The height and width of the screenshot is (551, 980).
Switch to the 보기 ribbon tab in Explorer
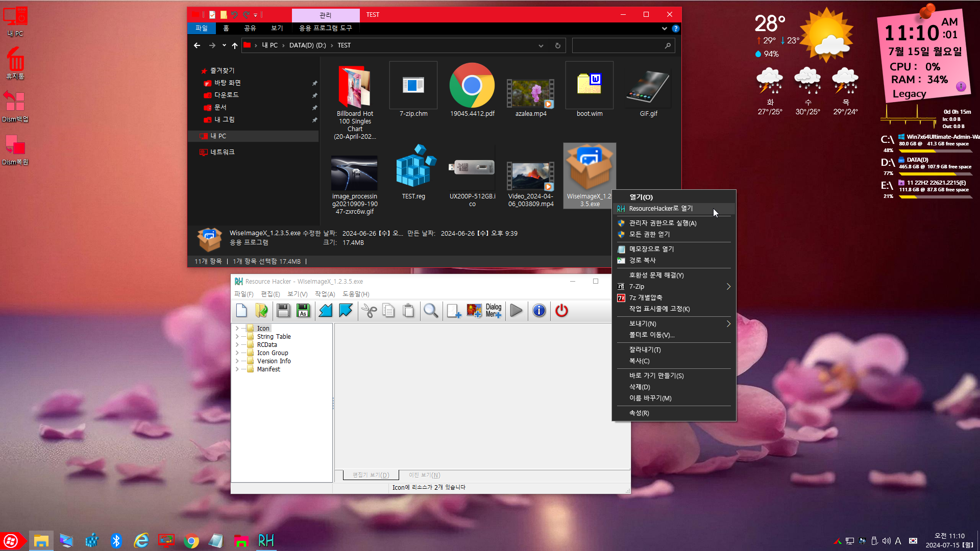tap(277, 29)
